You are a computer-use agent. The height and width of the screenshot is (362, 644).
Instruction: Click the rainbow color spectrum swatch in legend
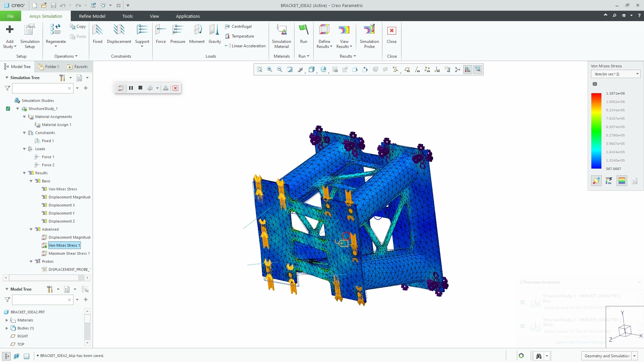(622, 180)
